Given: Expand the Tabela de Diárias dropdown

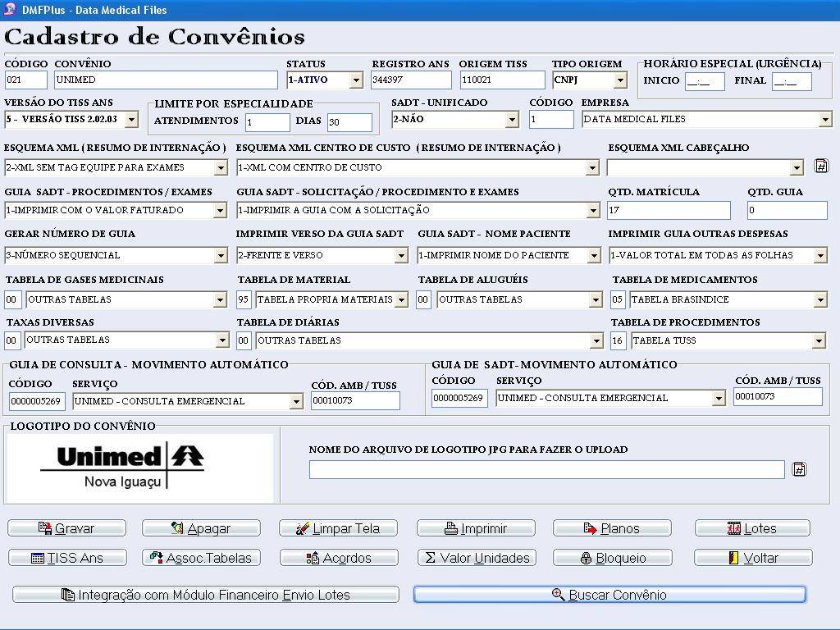Looking at the screenshot, I should pyautogui.click(x=596, y=340).
